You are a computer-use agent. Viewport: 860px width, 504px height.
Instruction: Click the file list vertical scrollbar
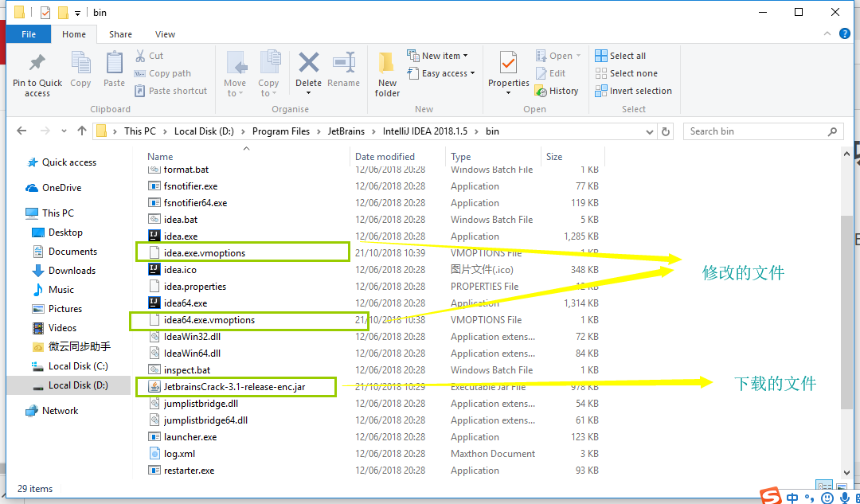pyautogui.click(x=846, y=313)
